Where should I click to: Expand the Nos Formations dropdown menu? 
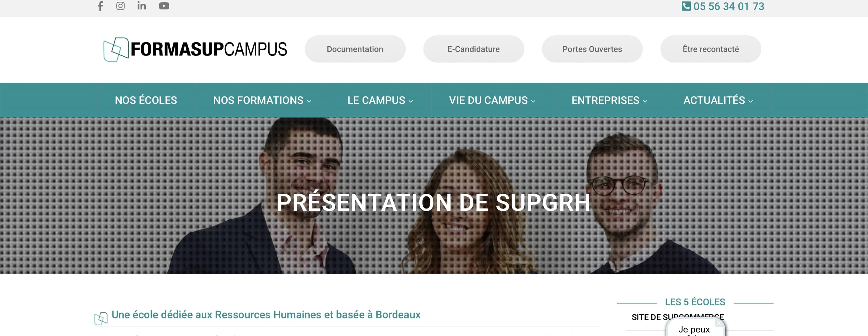click(x=262, y=100)
